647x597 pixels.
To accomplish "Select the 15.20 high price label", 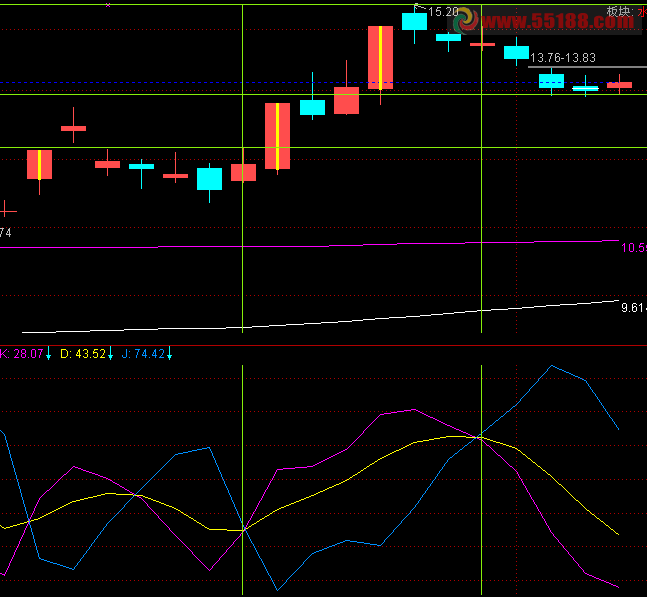I will pos(443,12).
